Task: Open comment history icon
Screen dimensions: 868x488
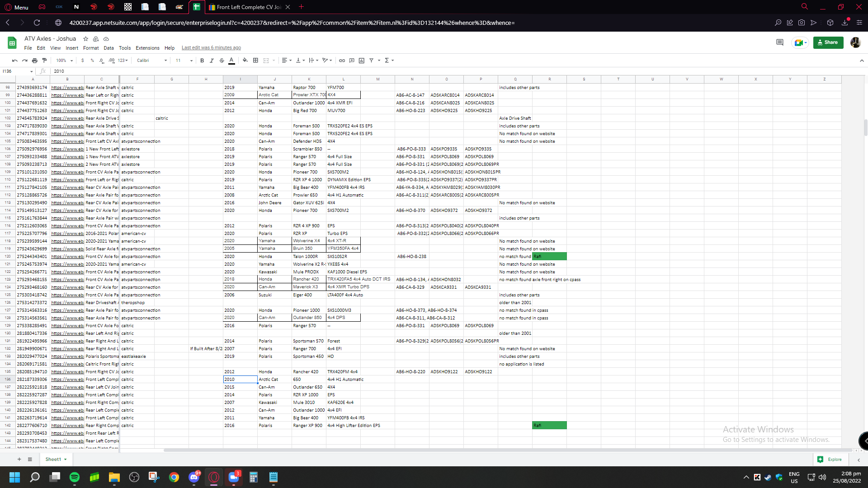Action: point(779,42)
